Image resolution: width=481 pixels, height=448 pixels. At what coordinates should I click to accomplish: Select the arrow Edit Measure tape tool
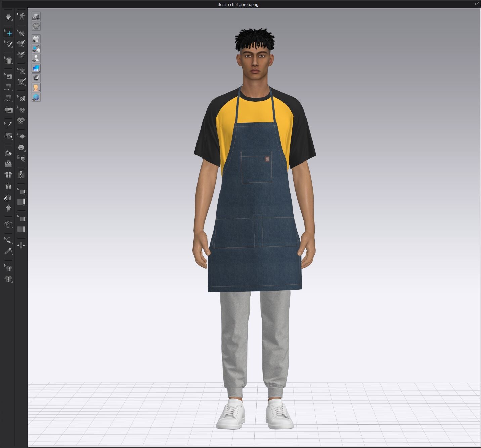(8, 240)
